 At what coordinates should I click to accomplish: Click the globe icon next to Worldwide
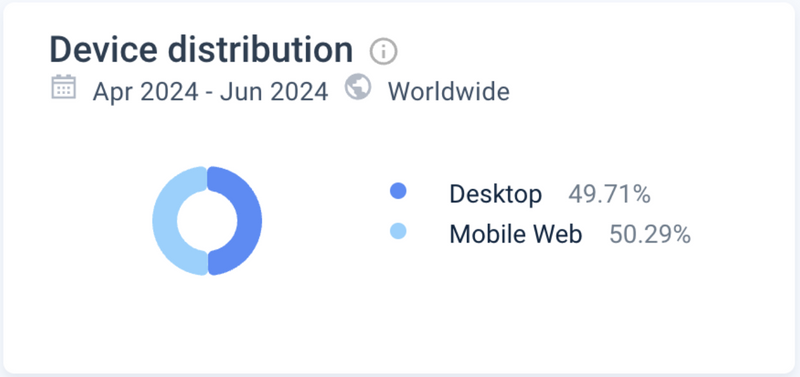(358, 87)
